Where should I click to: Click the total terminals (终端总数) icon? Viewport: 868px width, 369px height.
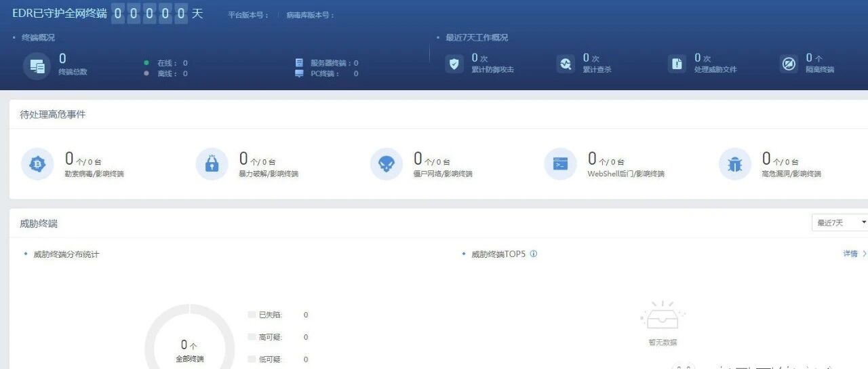[x=37, y=66]
